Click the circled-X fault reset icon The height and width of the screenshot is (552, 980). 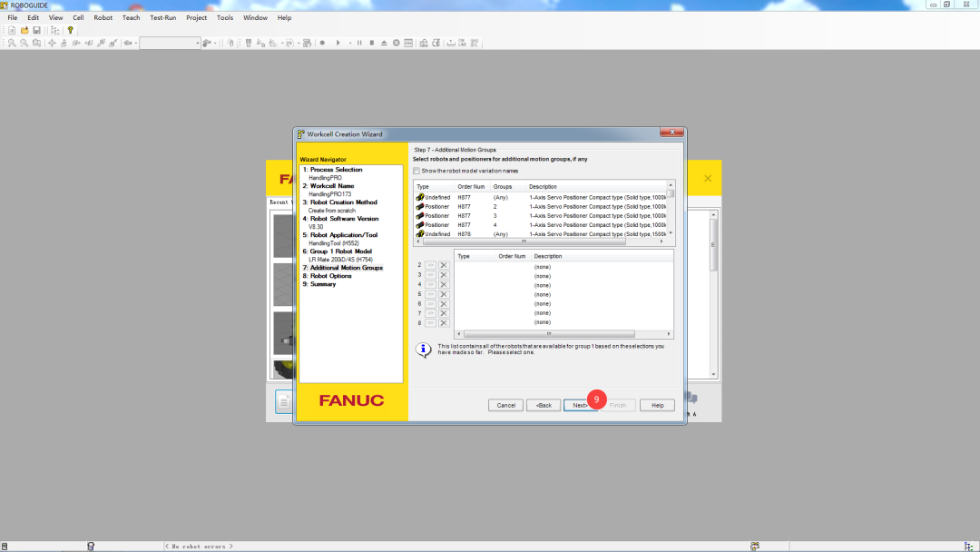[397, 44]
